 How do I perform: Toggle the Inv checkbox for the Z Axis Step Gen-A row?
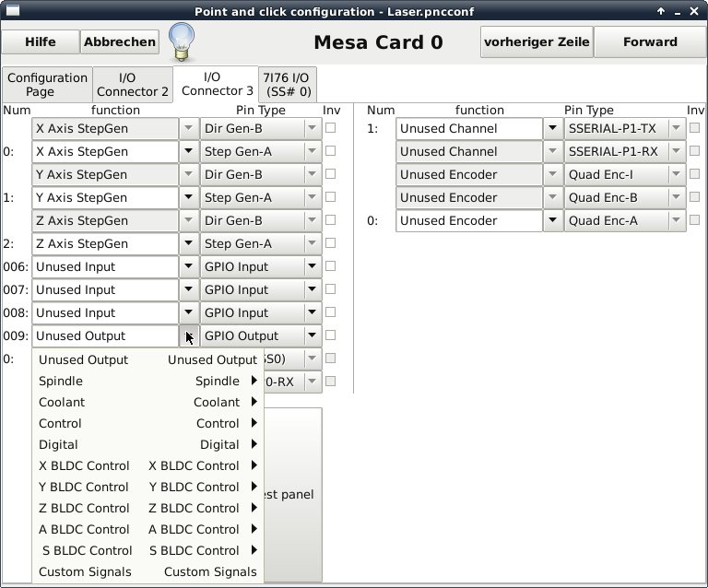tap(331, 242)
